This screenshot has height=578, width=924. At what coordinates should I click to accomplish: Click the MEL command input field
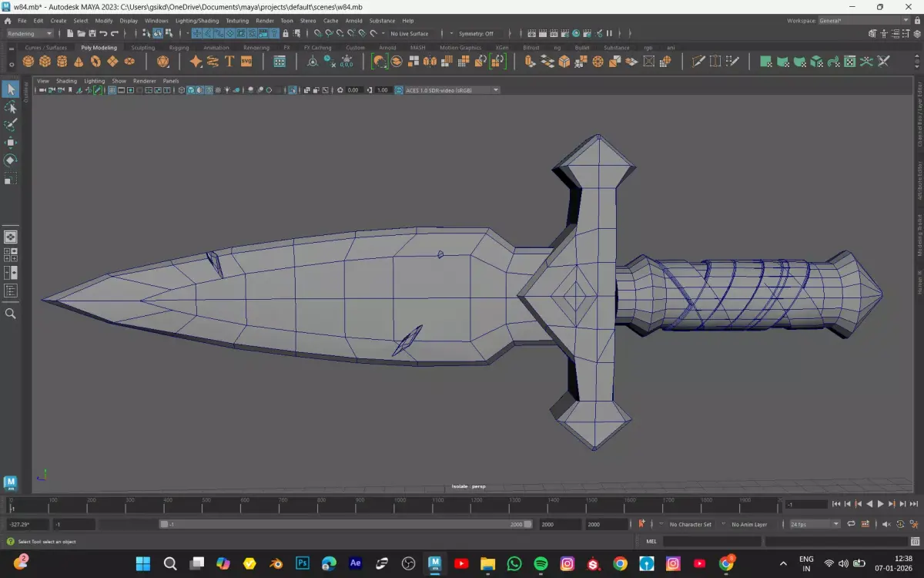[x=711, y=542]
